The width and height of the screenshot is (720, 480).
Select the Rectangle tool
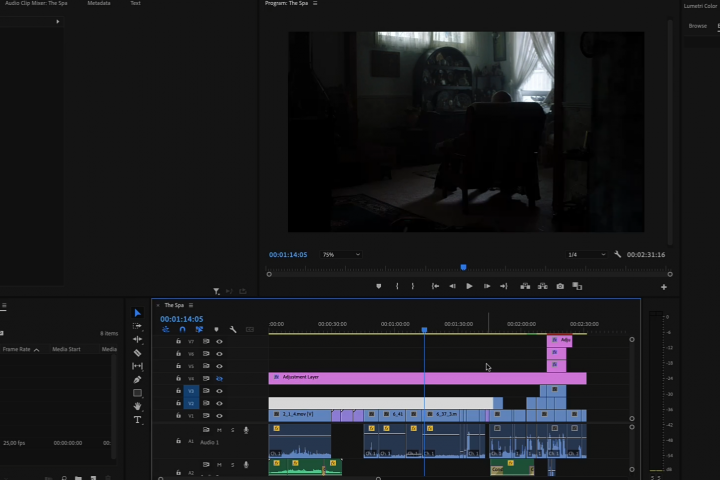click(137, 393)
